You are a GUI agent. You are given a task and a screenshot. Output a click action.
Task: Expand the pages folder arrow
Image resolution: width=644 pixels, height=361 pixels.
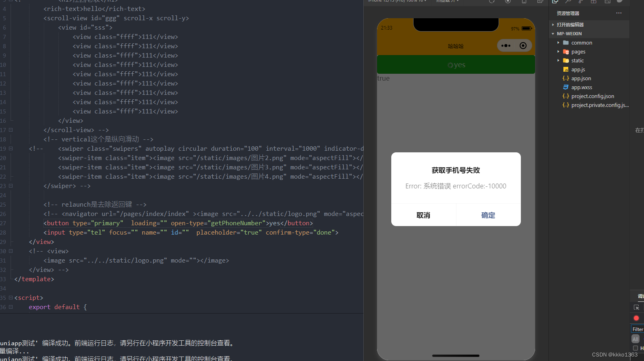[558, 51]
